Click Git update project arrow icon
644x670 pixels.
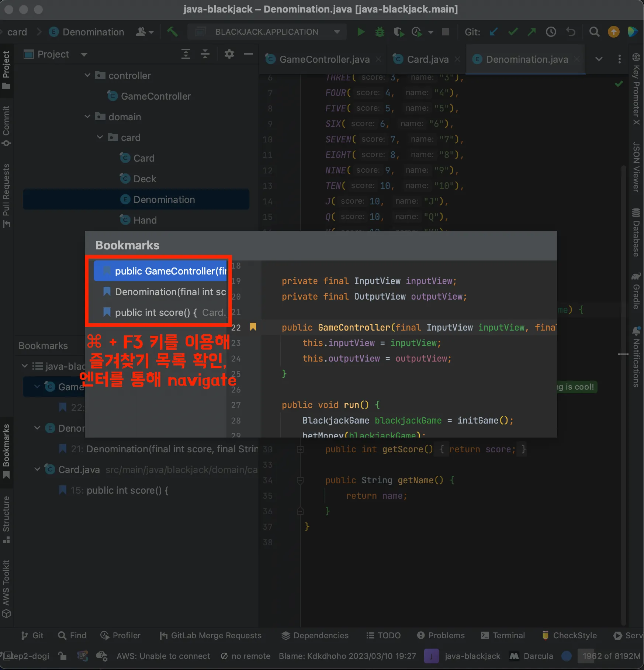point(493,32)
